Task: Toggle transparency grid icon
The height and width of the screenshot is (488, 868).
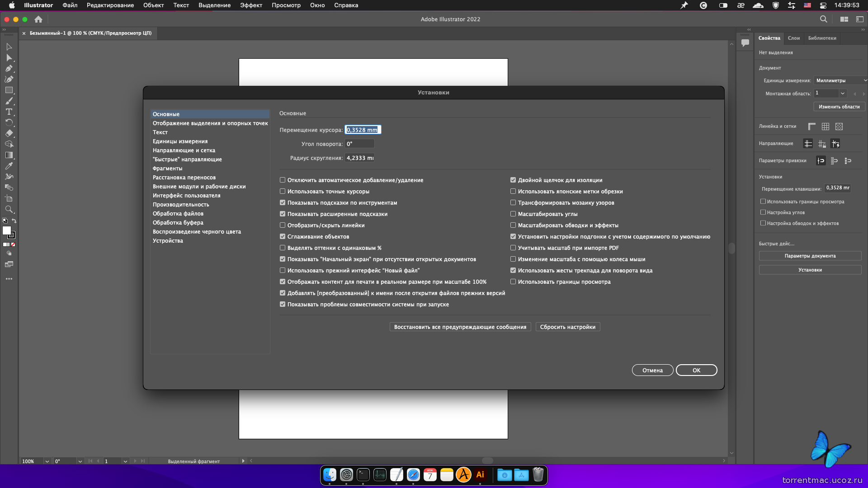Action: tap(839, 127)
